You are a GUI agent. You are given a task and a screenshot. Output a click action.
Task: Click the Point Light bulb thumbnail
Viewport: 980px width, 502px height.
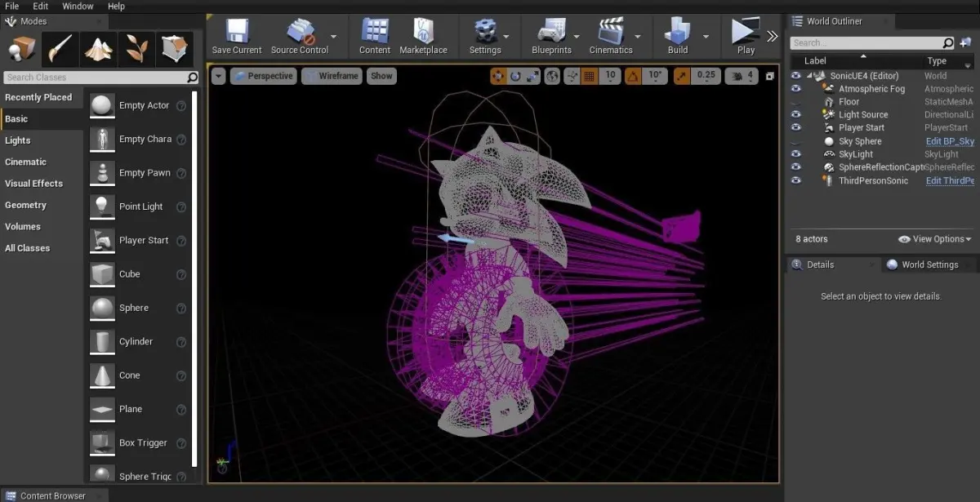pyautogui.click(x=102, y=207)
